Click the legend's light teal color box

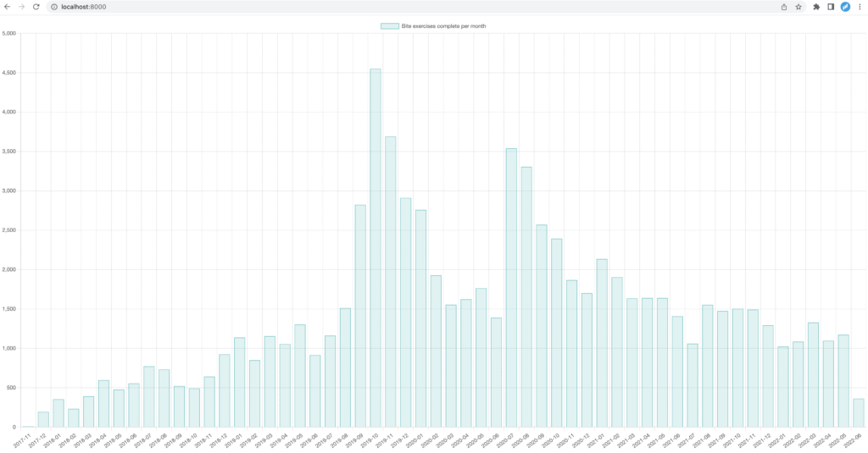click(x=389, y=26)
